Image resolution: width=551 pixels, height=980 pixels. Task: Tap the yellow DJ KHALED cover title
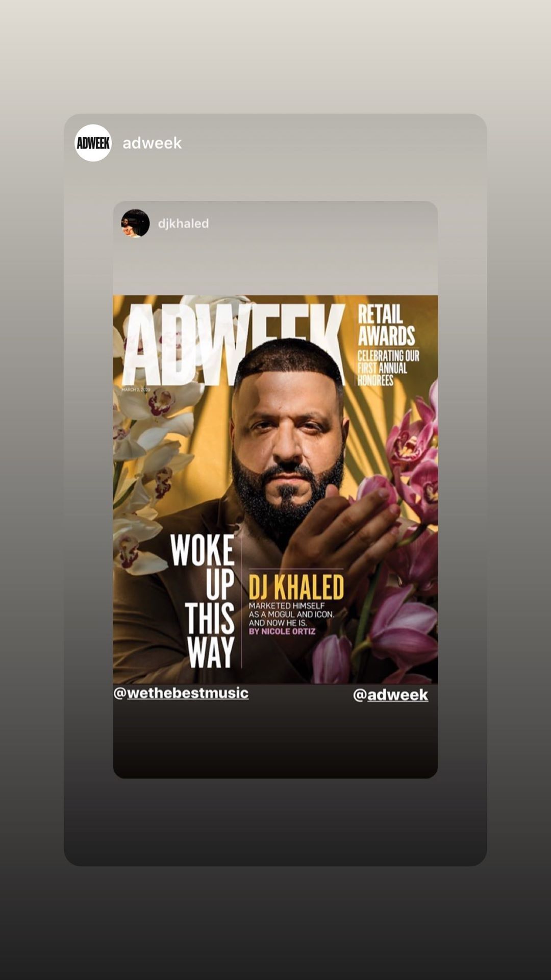click(296, 587)
